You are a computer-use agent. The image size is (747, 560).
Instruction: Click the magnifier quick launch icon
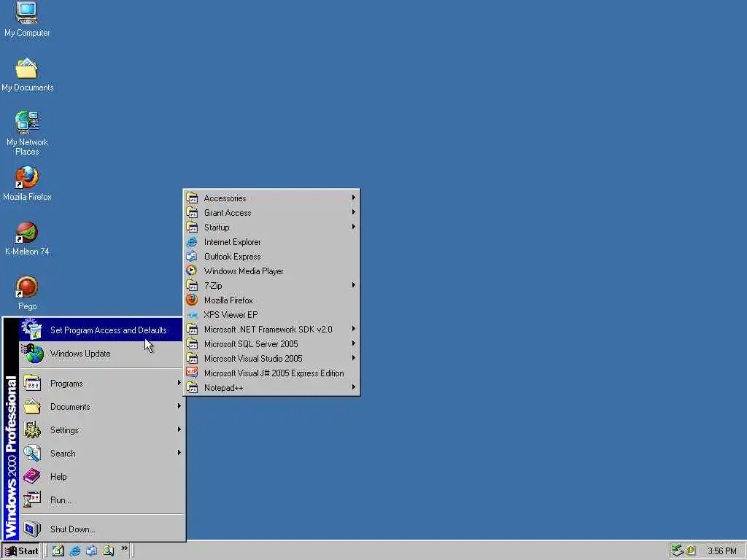[108, 551]
